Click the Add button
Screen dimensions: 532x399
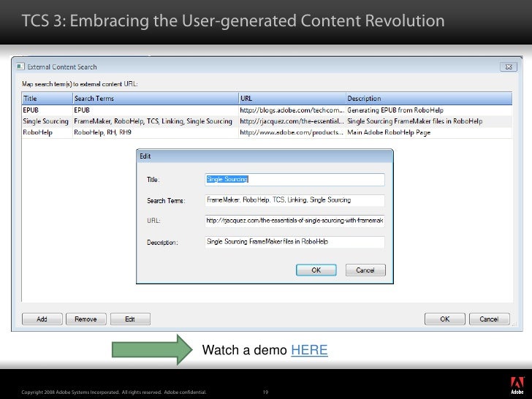(x=42, y=319)
